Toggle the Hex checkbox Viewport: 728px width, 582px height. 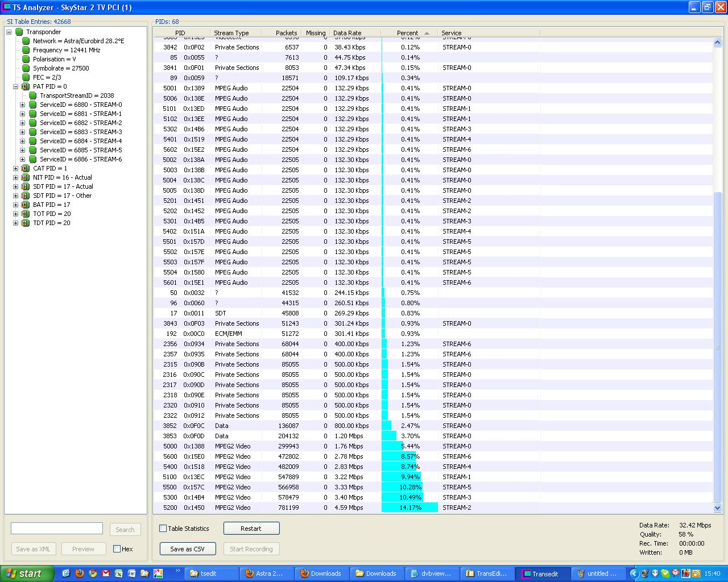pos(117,549)
